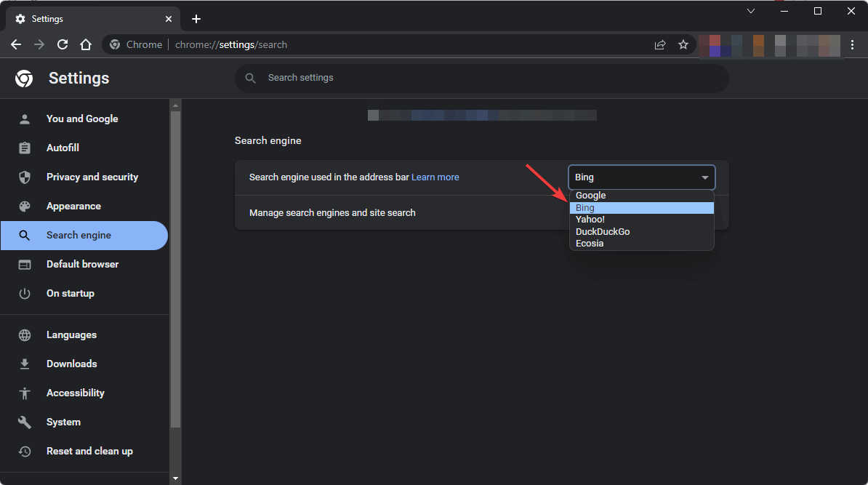Click the Accessibility figure icon
This screenshot has height=485, width=868.
click(25, 393)
